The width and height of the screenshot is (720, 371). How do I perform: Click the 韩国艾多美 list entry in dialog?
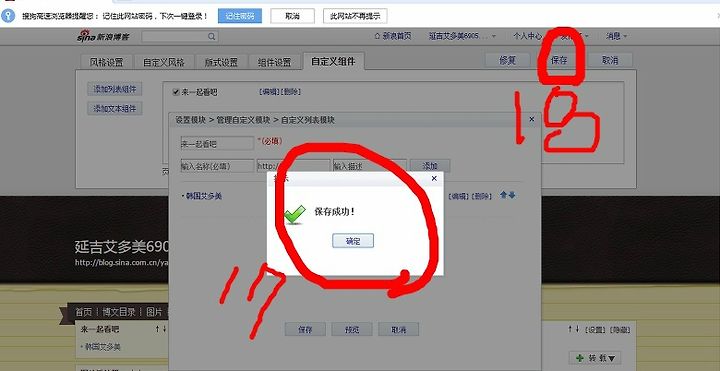[x=204, y=196]
